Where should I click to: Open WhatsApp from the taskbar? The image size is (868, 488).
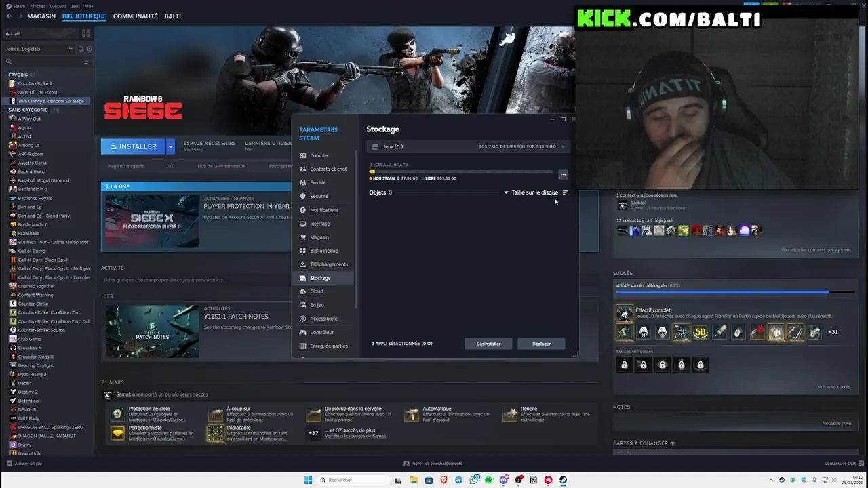[x=473, y=480]
